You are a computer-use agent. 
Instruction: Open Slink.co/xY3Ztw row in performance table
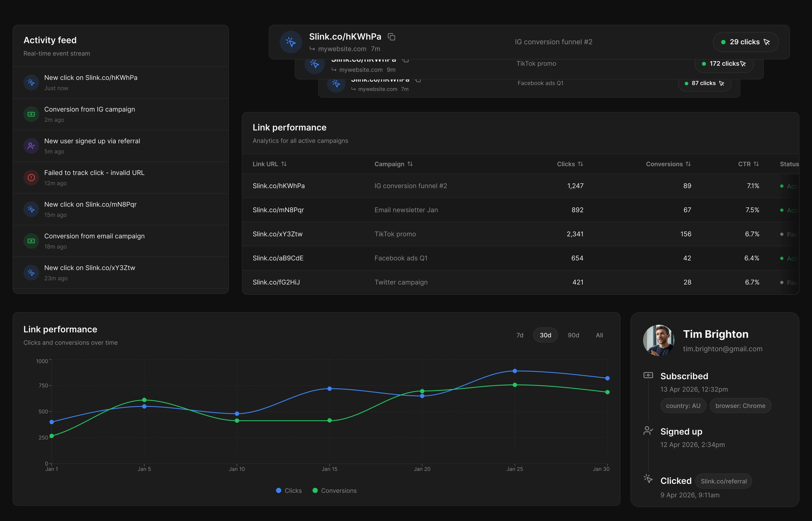[520, 234]
